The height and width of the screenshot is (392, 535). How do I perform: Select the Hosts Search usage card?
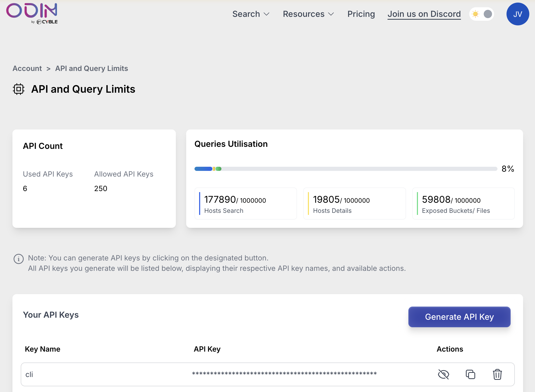pos(245,204)
